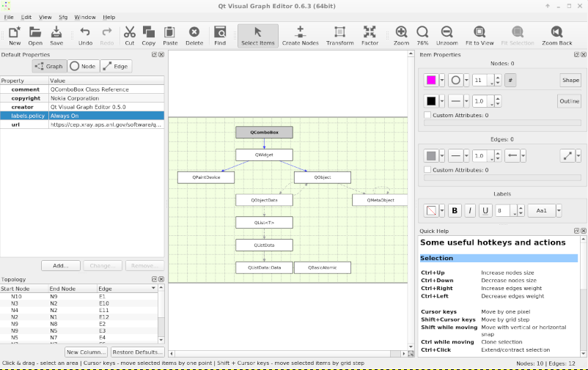The image size is (588, 370).
Task: Activate Select Items mode
Action: pyautogui.click(x=258, y=36)
